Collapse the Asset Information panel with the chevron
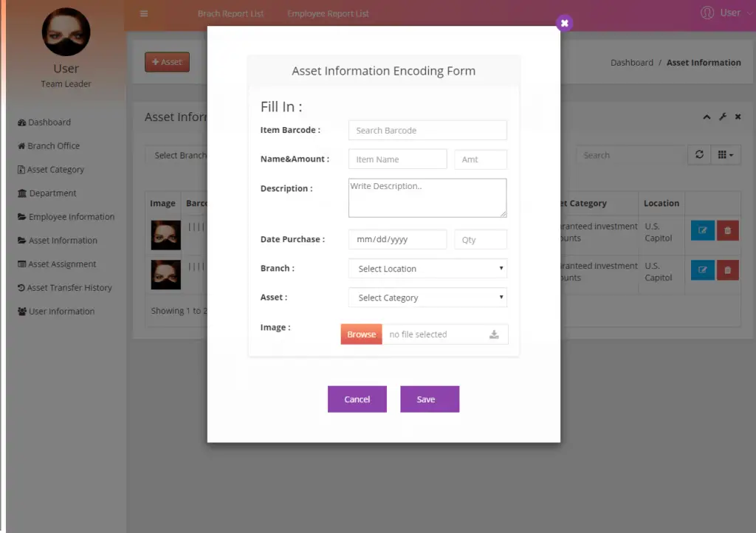This screenshot has height=533, width=756. [x=707, y=117]
